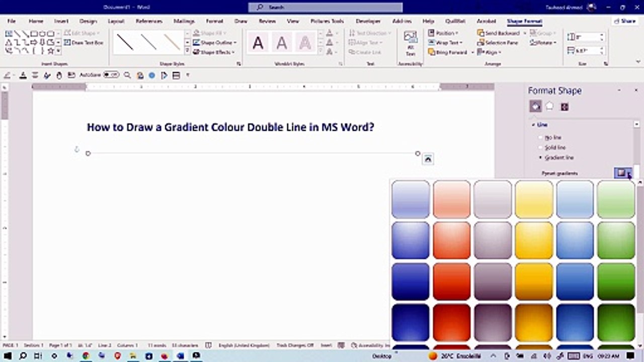Open Task View on the taskbar
This screenshot has width=644, height=362.
click(x=39, y=356)
